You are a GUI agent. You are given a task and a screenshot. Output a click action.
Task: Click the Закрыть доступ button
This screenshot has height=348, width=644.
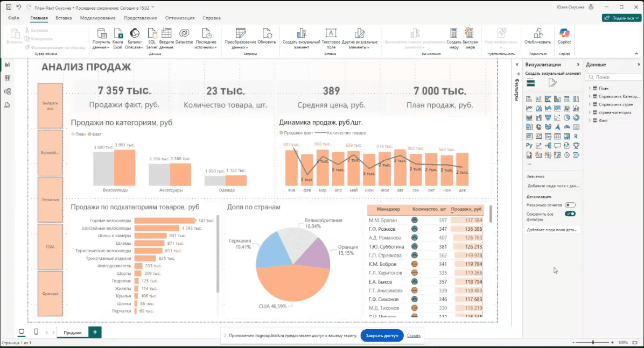[x=382, y=335]
